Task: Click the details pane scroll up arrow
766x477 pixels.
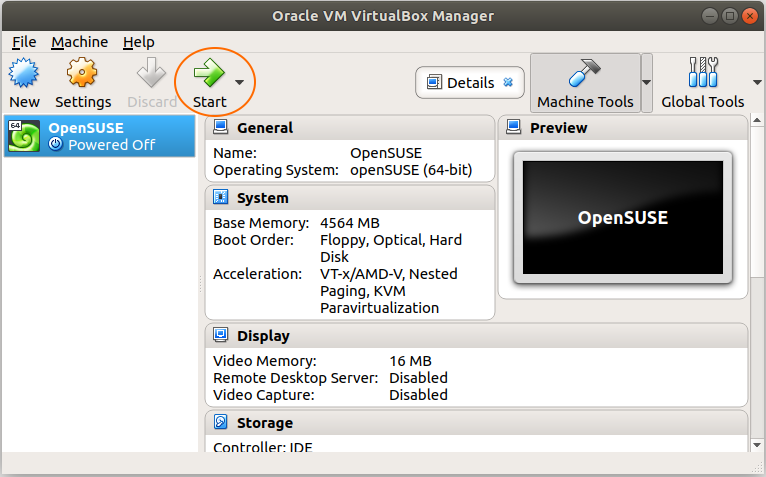Action: [757, 120]
